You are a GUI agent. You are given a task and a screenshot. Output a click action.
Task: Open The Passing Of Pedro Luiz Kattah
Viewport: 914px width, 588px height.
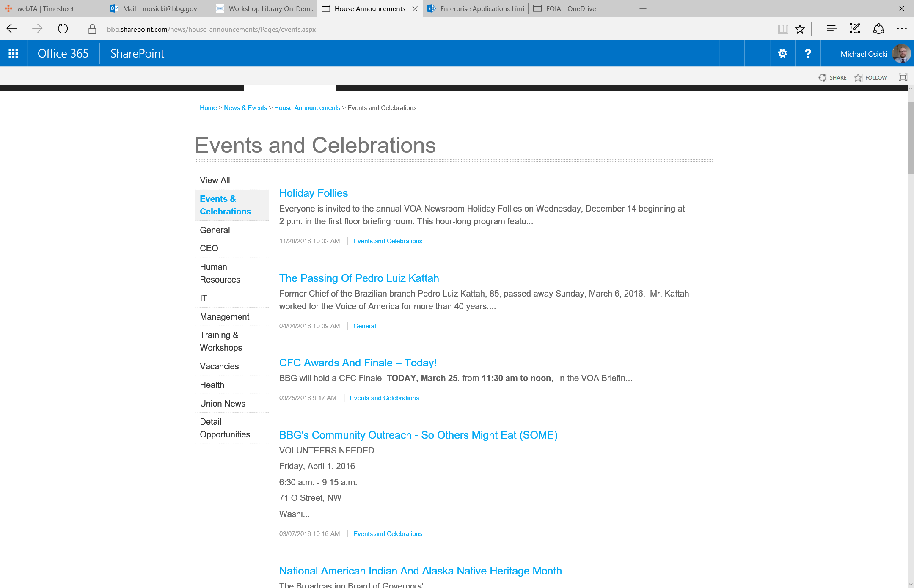point(359,278)
